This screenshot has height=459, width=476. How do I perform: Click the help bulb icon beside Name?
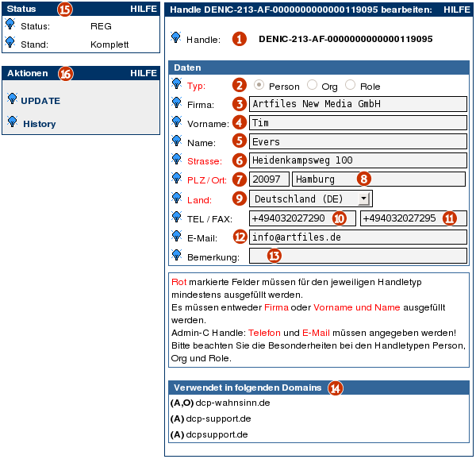pyautogui.click(x=176, y=141)
